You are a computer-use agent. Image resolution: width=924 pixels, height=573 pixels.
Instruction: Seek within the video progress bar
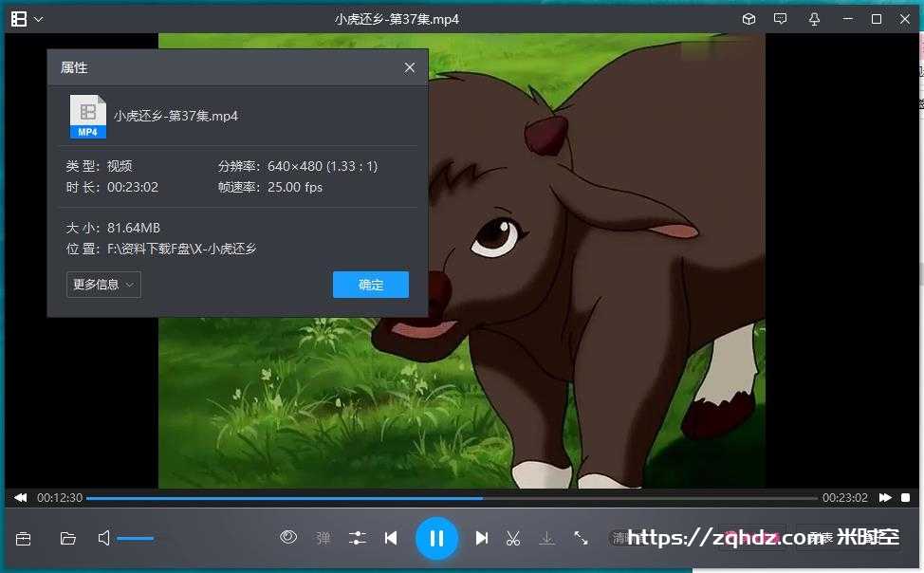pos(452,498)
